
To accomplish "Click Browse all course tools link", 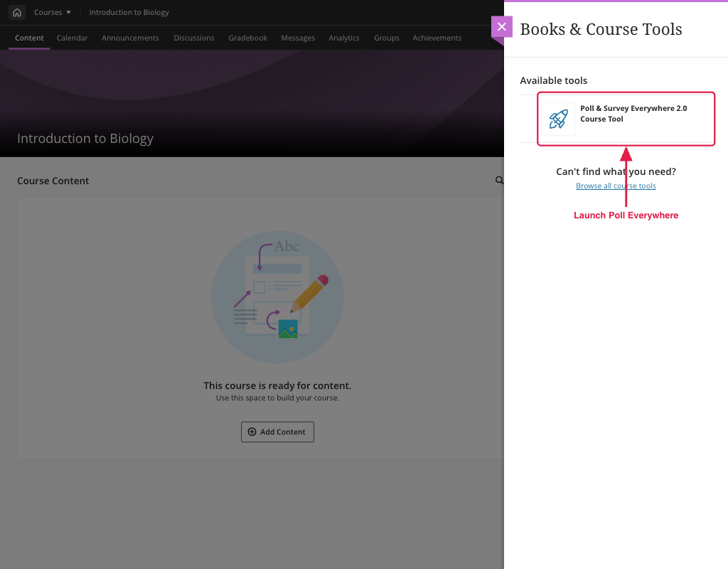I will [616, 186].
